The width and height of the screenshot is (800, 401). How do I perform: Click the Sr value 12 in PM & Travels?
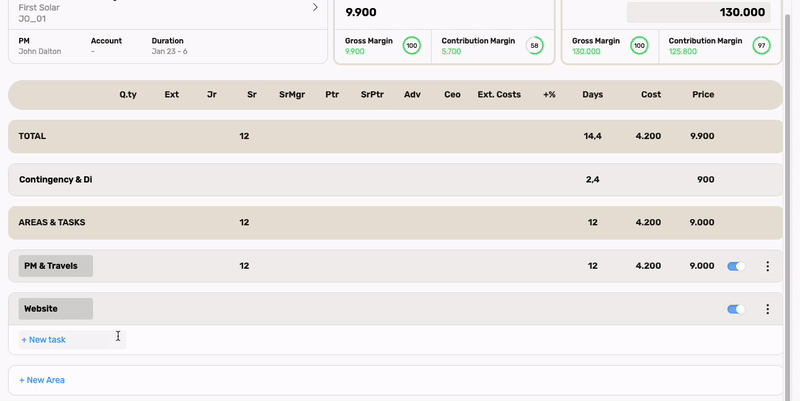(244, 266)
